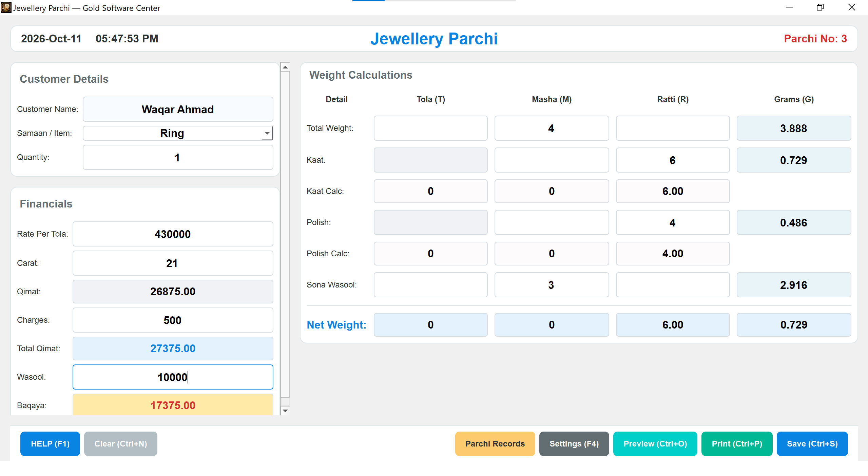The height and width of the screenshot is (476, 868).
Task: Click the scroll up arrow of left panel
Action: (x=285, y=67)
